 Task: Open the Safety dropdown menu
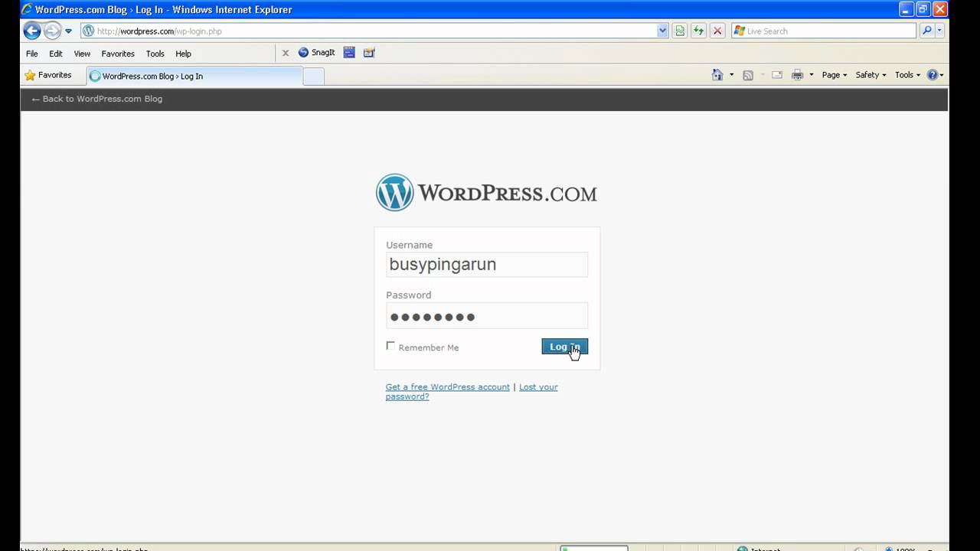pos(871,75)
